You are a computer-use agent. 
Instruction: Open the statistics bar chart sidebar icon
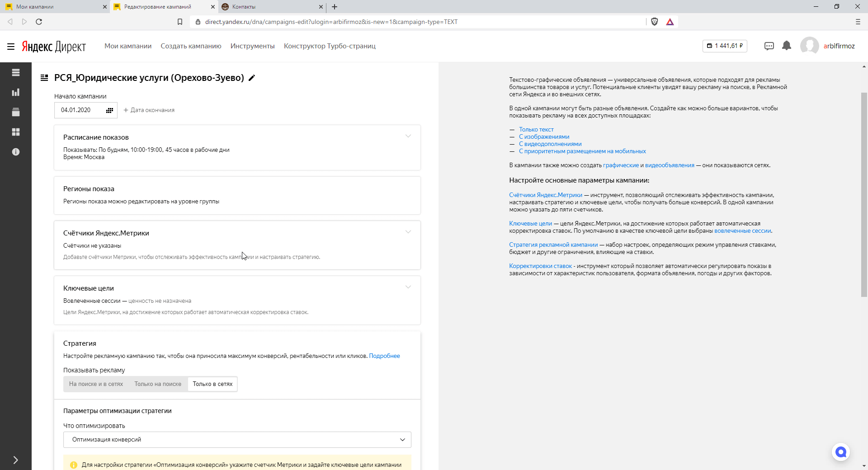[x=16, y=92]
